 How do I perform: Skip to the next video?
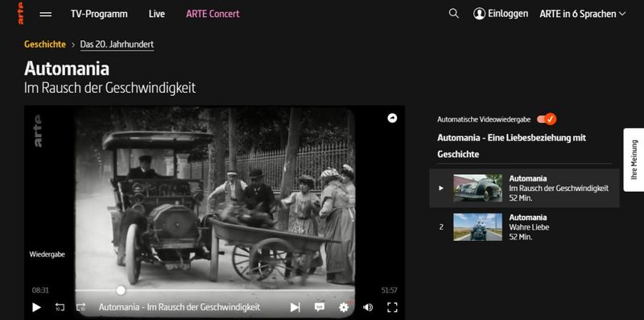(295, 307)
